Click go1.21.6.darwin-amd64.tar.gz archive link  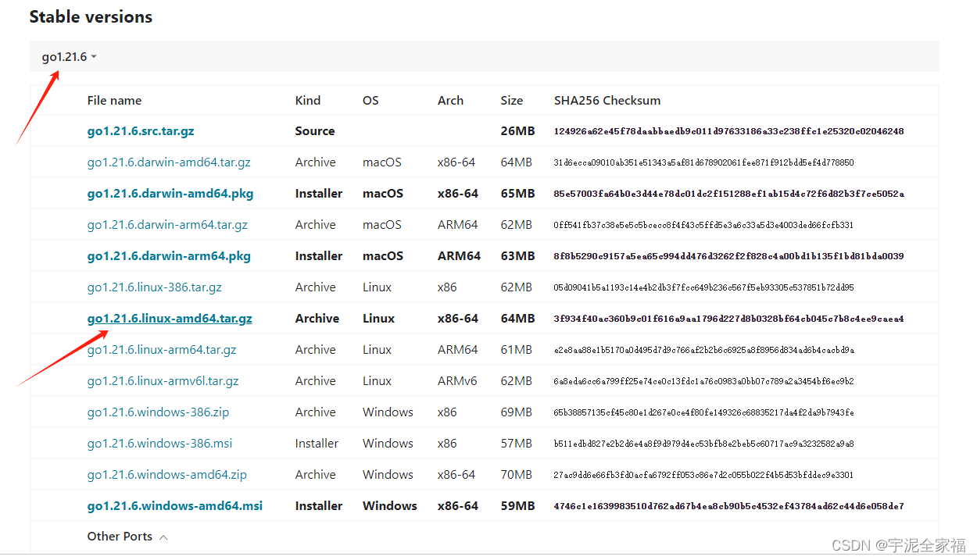[169, 162]
